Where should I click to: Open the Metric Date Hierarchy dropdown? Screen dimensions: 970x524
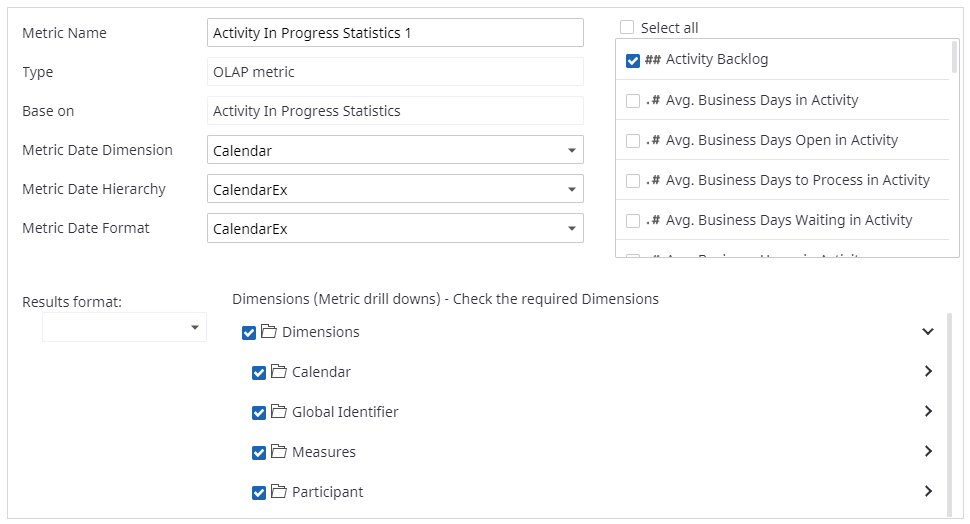click(x=571, y=190)
